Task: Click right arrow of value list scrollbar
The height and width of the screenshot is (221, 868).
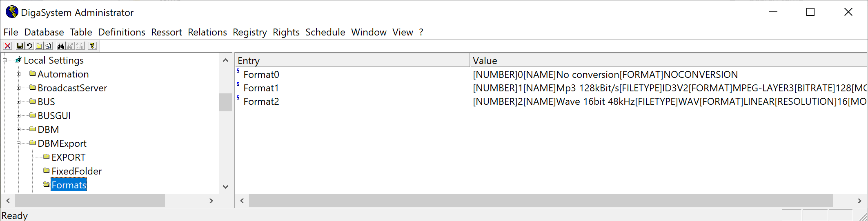Action: coord(859,201)
